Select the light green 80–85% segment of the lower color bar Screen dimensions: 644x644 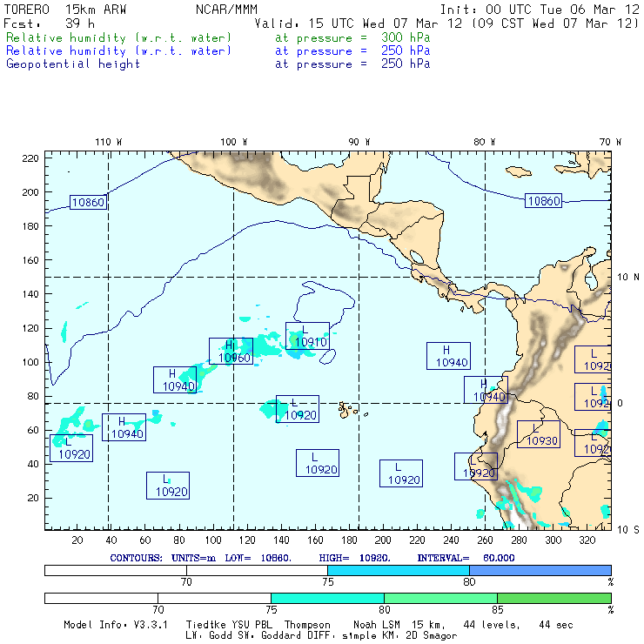440,598
